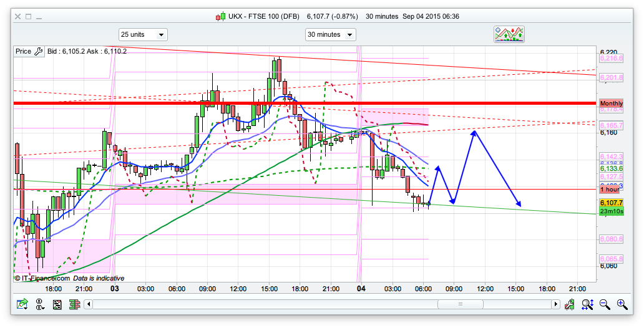Zoom in using the plus magnifier

[x=622, y=304]
